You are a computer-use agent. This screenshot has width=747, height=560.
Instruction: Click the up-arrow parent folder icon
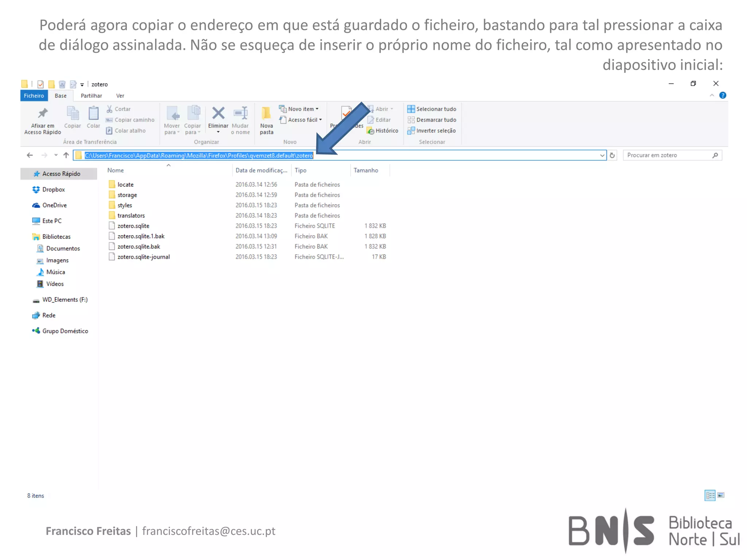point(66,155)
